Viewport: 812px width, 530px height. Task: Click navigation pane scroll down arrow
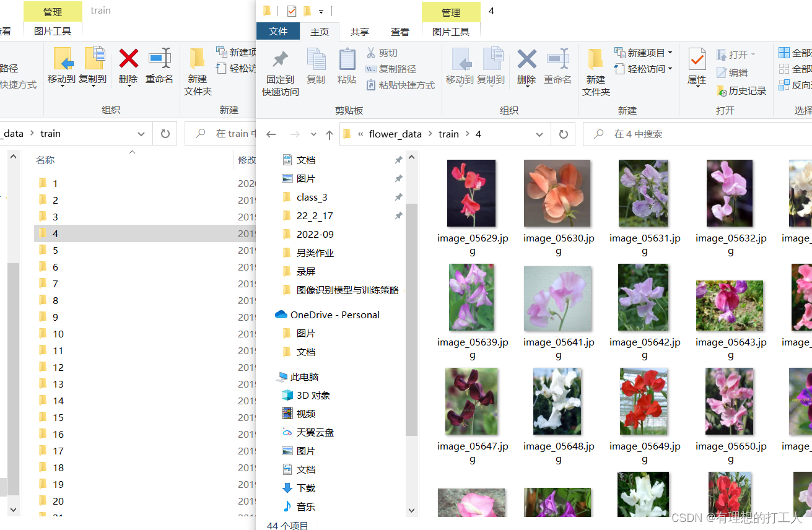[x=412, y=510]
